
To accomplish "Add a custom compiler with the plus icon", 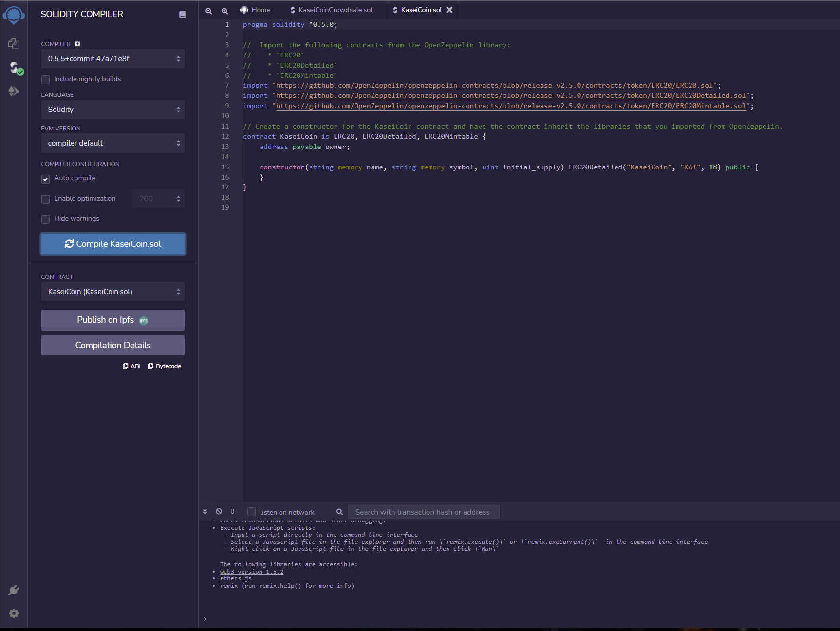I will pyautogui.click(x=77, y=44).
